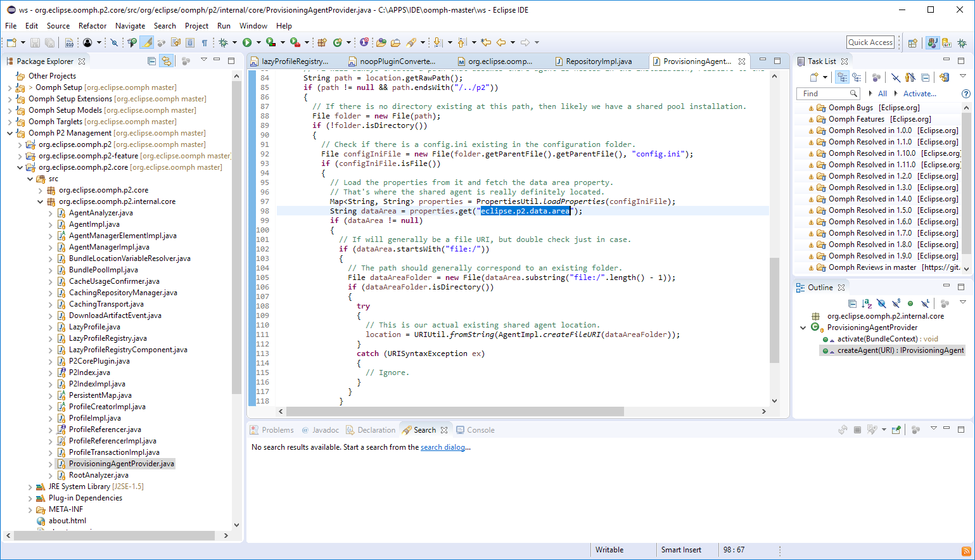The width and height of the screenshot is (975, 560).
Task: Collapse the org.eclipse.oomph.p2.internal.core package
Action: pyautogui.click(x=40, y=201)
